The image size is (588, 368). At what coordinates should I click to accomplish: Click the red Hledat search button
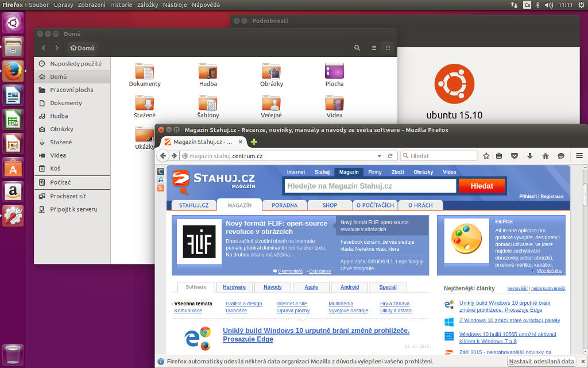click(482, 186)
